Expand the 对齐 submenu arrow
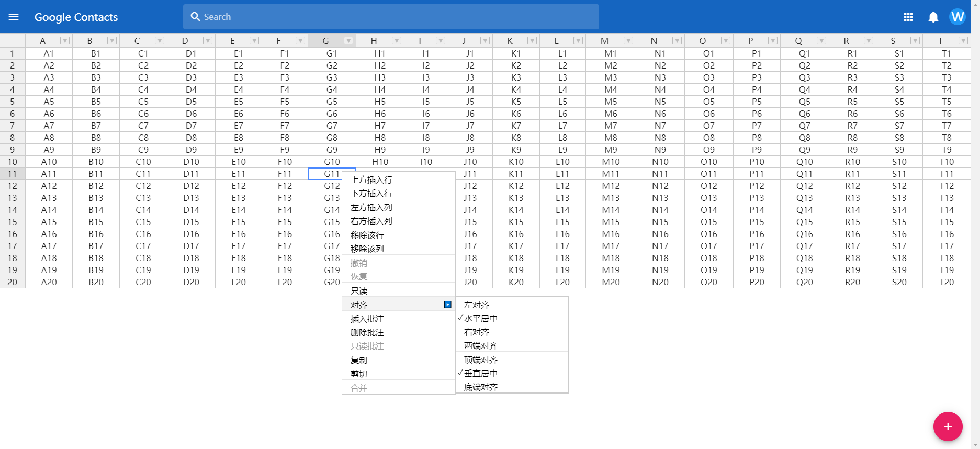This screenshot has width=980, height=449. point(448,305)
